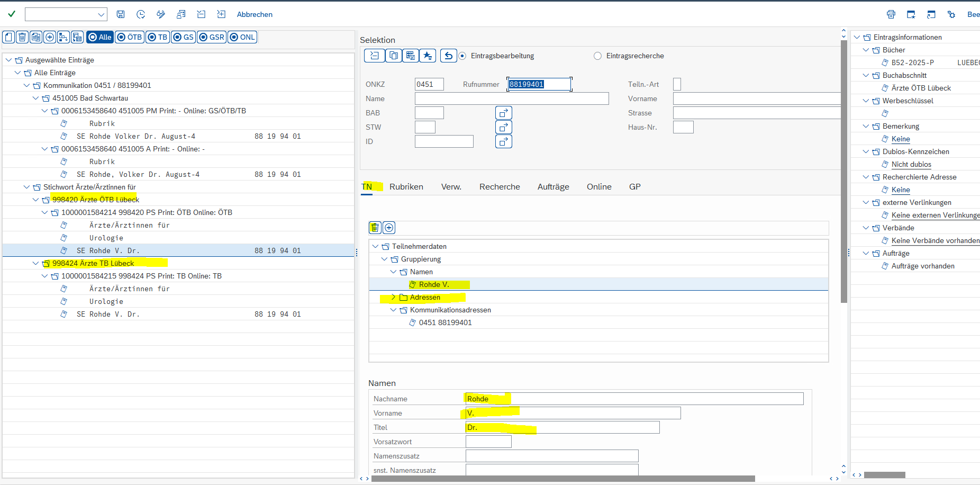Viewport: 980px width, 485px height.
Task: Select the folder tray toolbar icon before the insert icon
Action: 201,14
